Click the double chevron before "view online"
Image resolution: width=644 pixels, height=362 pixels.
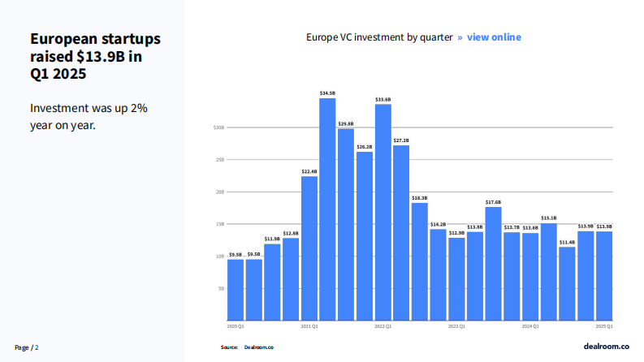460,37
